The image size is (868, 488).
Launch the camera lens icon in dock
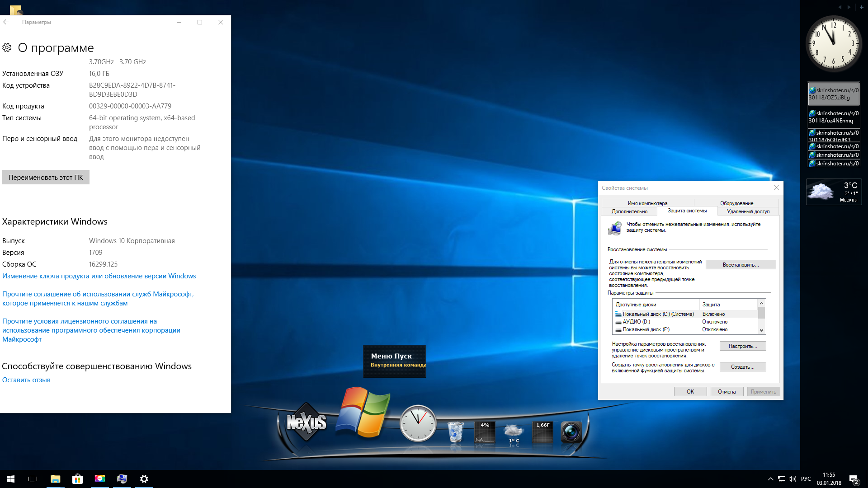571,432
